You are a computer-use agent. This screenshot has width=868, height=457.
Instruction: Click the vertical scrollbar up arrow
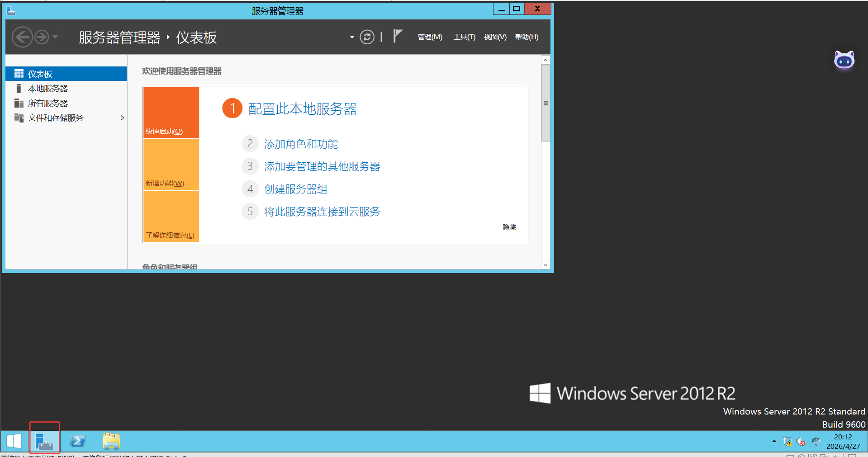545,60
